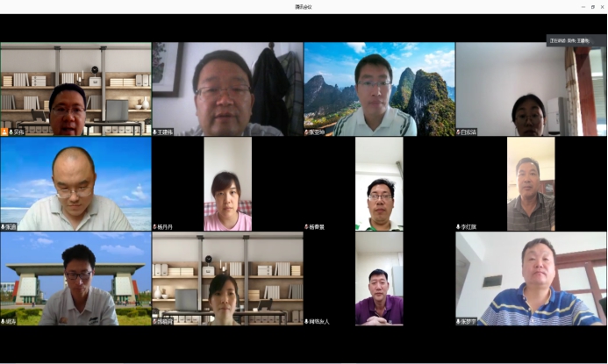Select bottom-row woman with bookshelf background video
This screenshot has height=364, width=608.
pyautogui.click(x=227, y=277)
